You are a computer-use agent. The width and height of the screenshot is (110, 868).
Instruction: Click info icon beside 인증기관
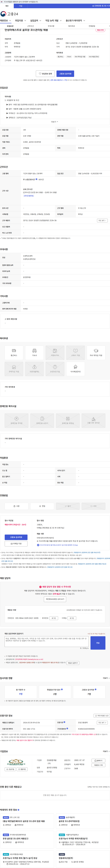point(64,722)
